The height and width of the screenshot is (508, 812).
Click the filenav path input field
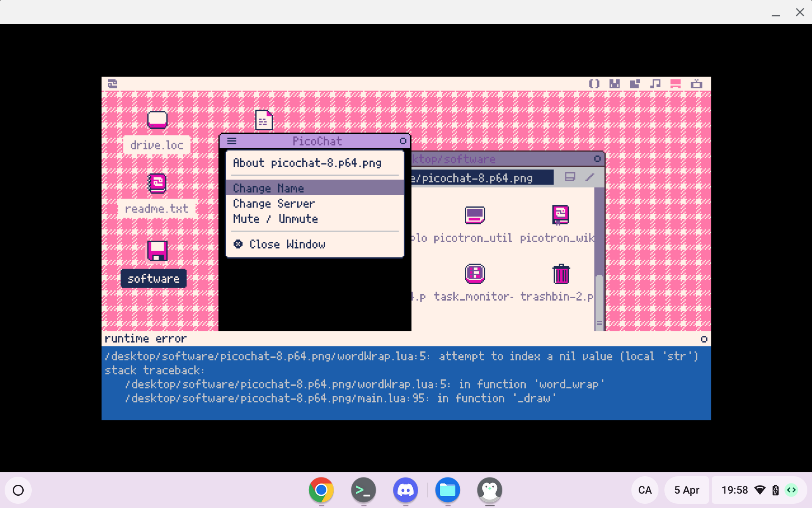point(482,178)
